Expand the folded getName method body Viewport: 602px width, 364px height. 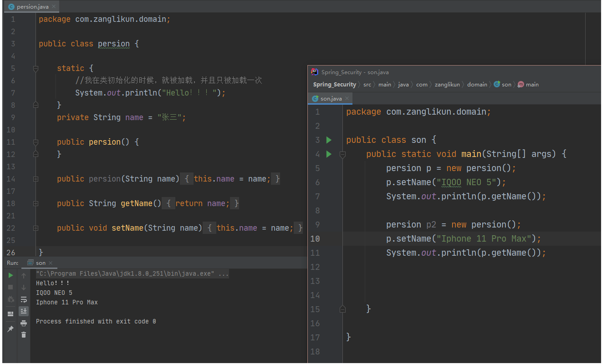36,203
